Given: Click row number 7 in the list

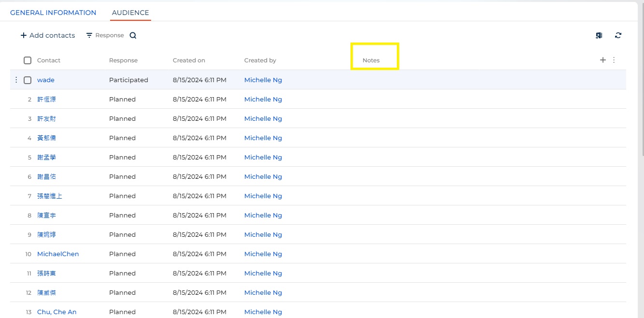Looking at the screenshot, I should pyautogui.click(x=29, y=196).
